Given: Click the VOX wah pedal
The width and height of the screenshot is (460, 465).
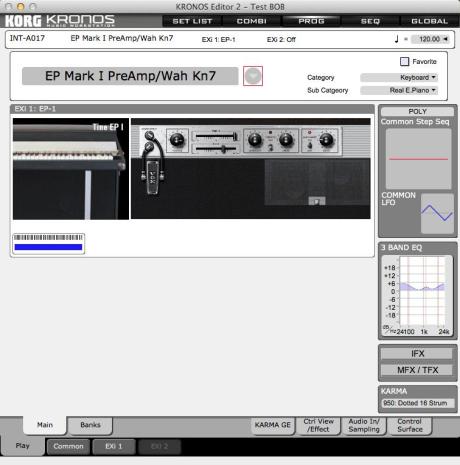Looking at the screenshot, I should pyautogui.click(x=152, y=177).
